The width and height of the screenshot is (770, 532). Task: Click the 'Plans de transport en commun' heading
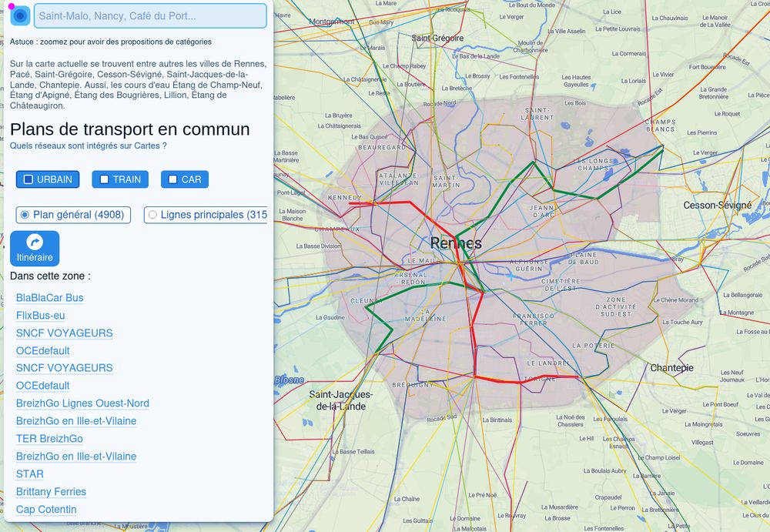pos(129,129)
